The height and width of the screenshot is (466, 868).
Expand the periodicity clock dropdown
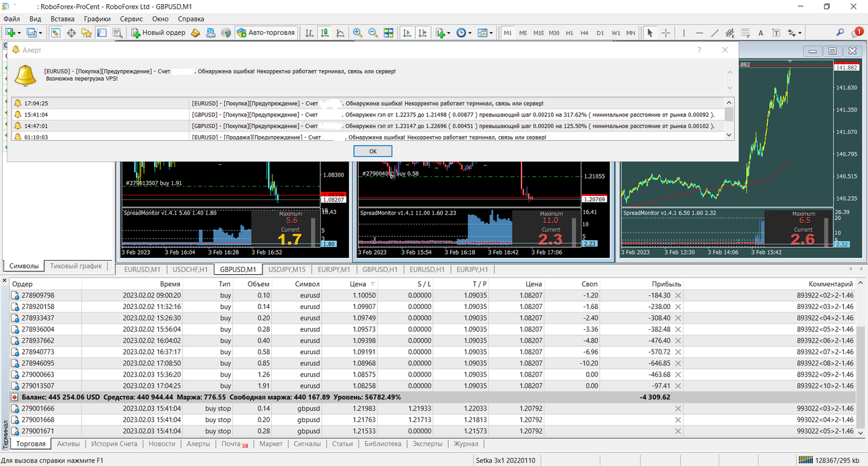(x=470, y=32)
